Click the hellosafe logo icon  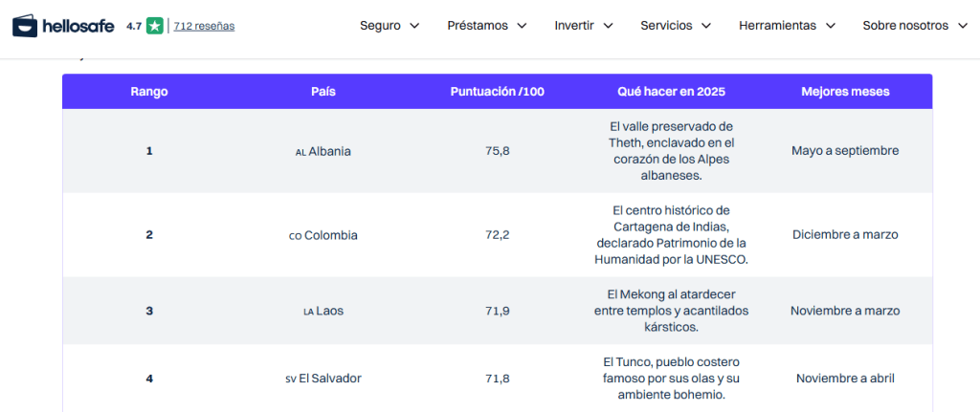(26, 26)
